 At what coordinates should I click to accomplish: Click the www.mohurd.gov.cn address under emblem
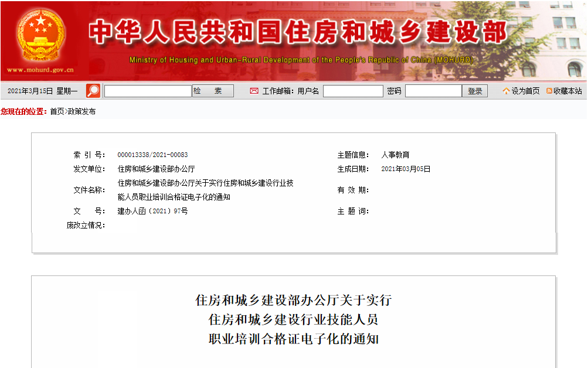coord(40,70)
